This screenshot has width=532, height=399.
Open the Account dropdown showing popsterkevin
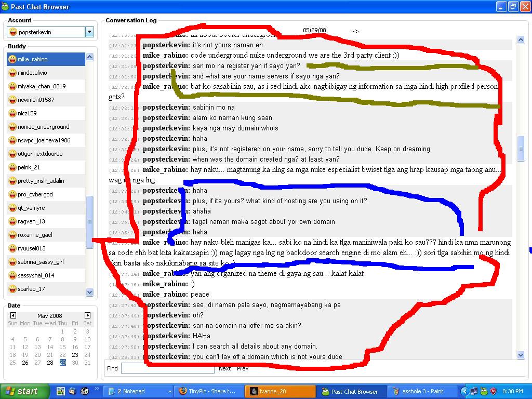coord(89,32)
